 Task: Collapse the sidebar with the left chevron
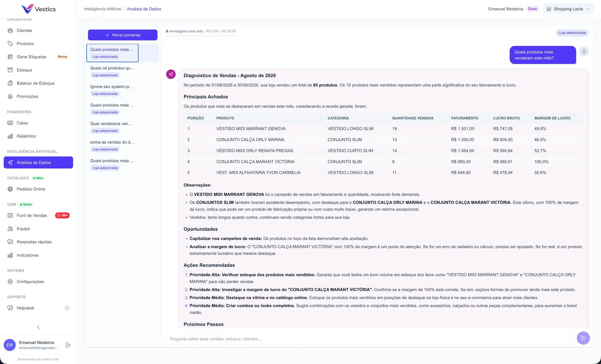pyautogui.click(x=38, y=327)
